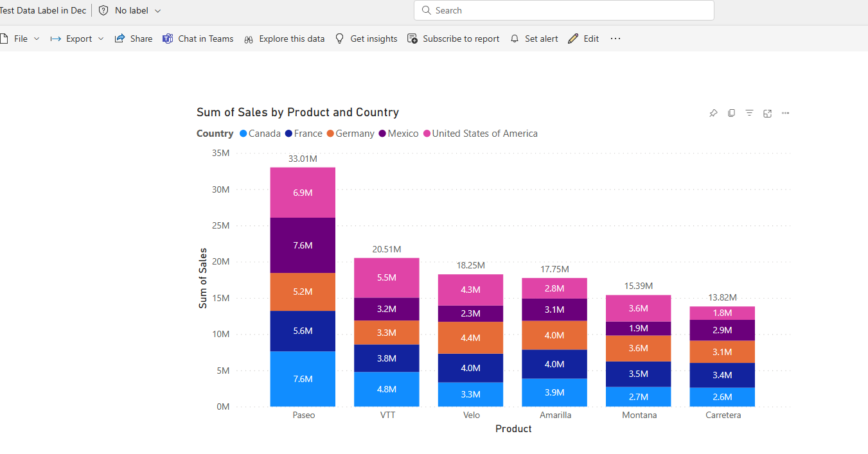Click Germany legend color marker

(x=331, y=134)
